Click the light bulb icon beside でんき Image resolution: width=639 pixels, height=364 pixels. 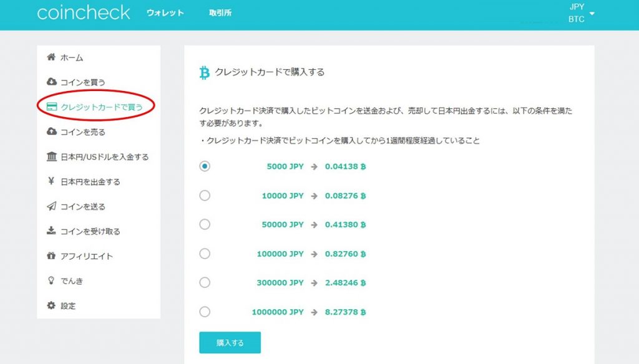(51, 280)
